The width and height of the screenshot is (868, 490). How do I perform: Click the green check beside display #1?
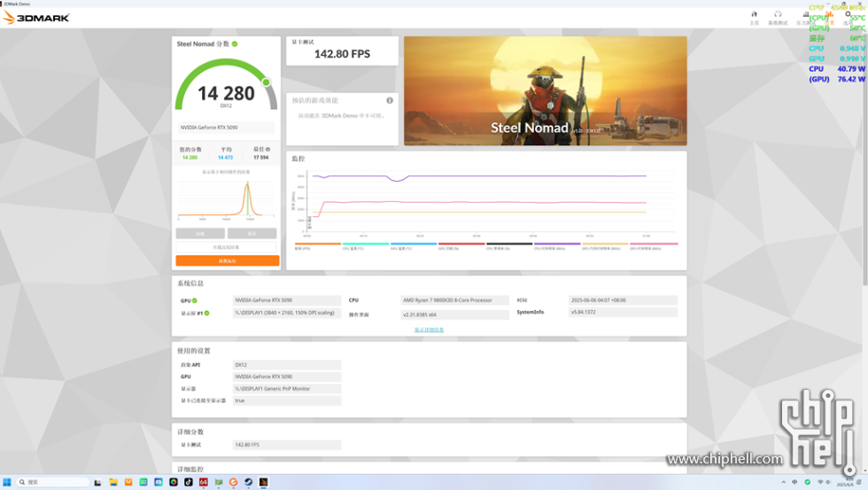[x=206, y=313]
